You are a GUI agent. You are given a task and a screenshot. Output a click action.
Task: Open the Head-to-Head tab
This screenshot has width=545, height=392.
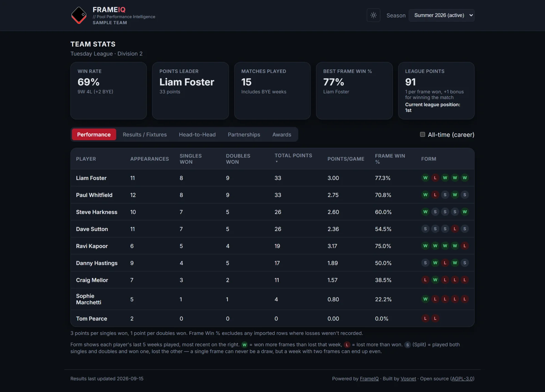click(x=197, y=135)
